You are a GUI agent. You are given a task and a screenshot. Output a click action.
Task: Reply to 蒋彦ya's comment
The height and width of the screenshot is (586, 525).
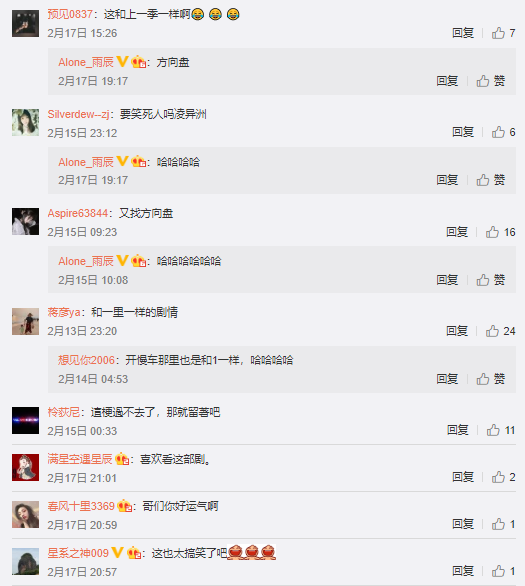coord(457,331)
